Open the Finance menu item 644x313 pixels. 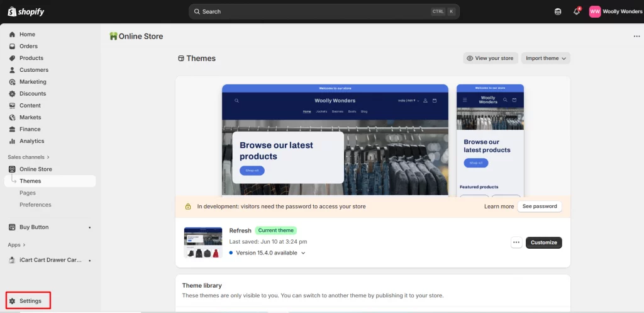click(30, 129)
